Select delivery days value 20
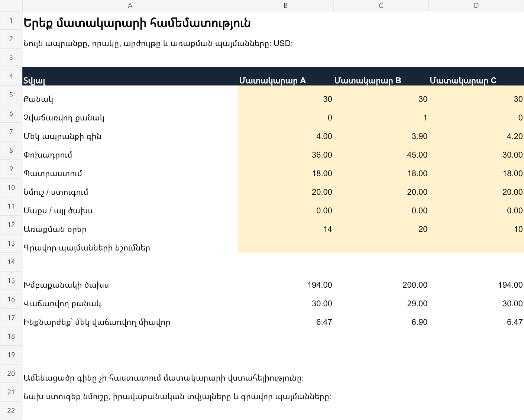Image resolution: width=524 pixels, height=420 pixels. [x=381, y=225]
